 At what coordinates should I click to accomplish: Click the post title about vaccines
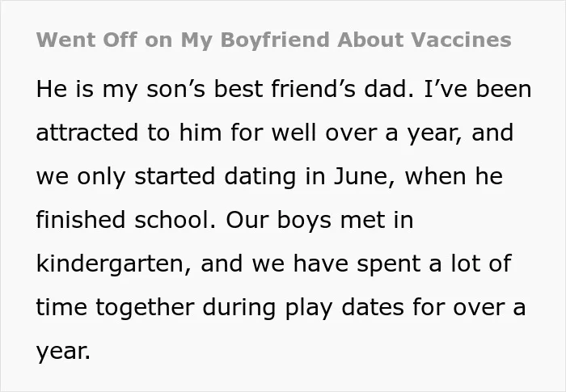click(273, 40)
